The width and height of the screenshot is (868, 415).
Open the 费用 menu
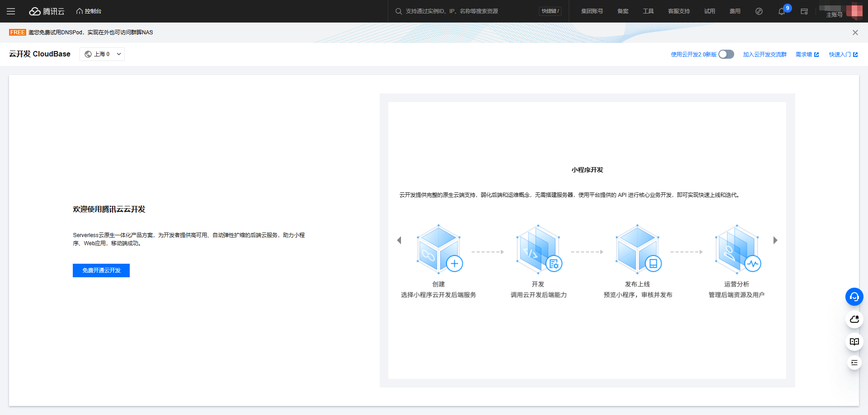click(735, 11)
